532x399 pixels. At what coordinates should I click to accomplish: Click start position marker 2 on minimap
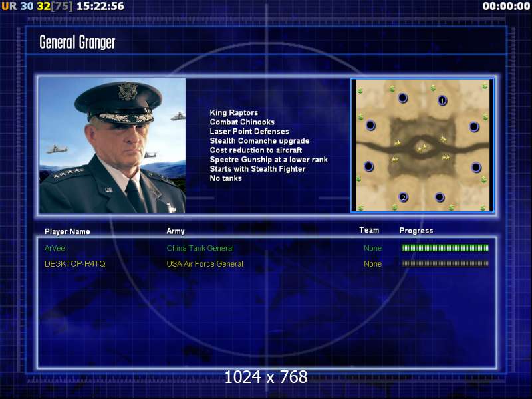403,197
